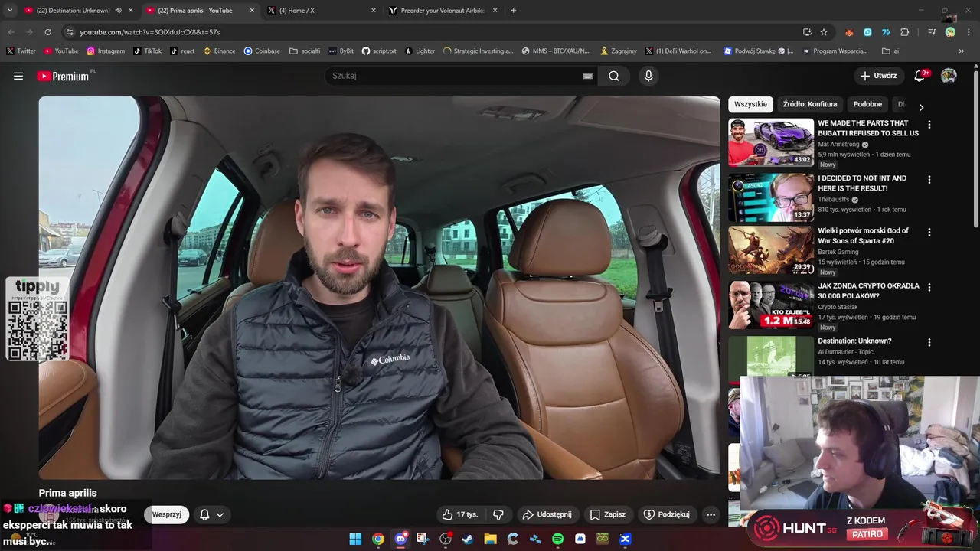This screenshot has height=551, width=980.
Task: Select the Wszystkie filter chip
Action: pos(750,104)
